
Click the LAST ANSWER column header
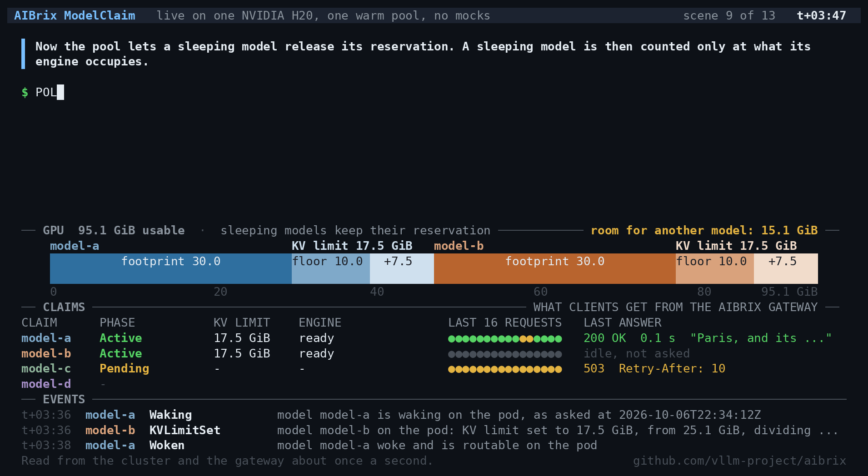(x=623, y=322)
